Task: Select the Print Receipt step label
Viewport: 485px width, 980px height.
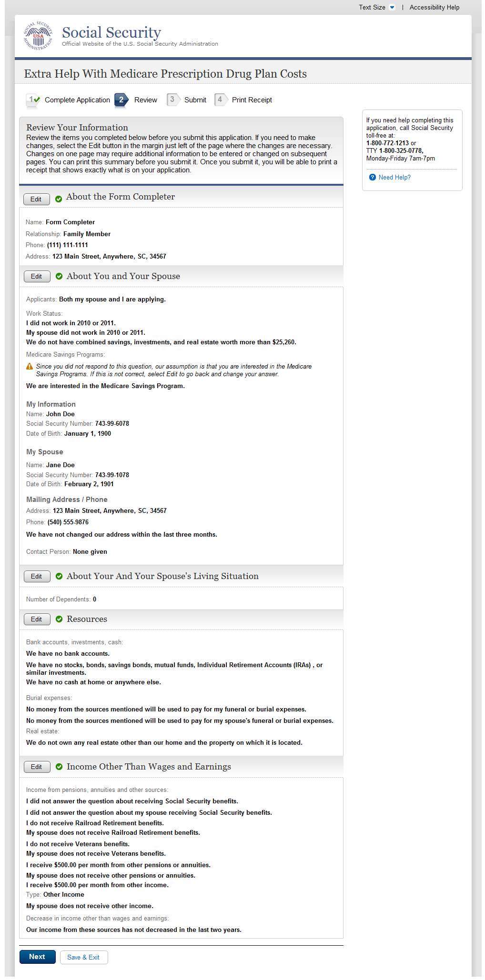Action: click(x=252, y=100)
